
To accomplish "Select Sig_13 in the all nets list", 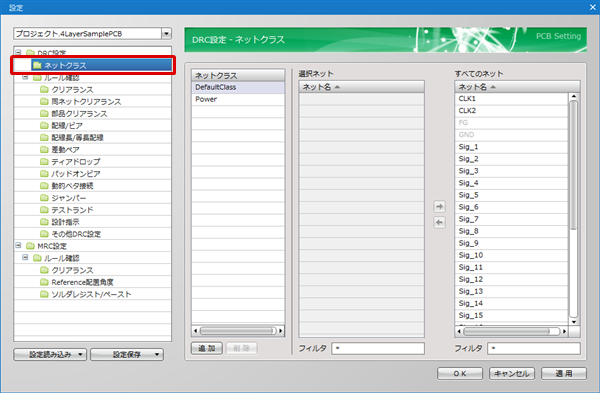I will click(x=512, y=292).
